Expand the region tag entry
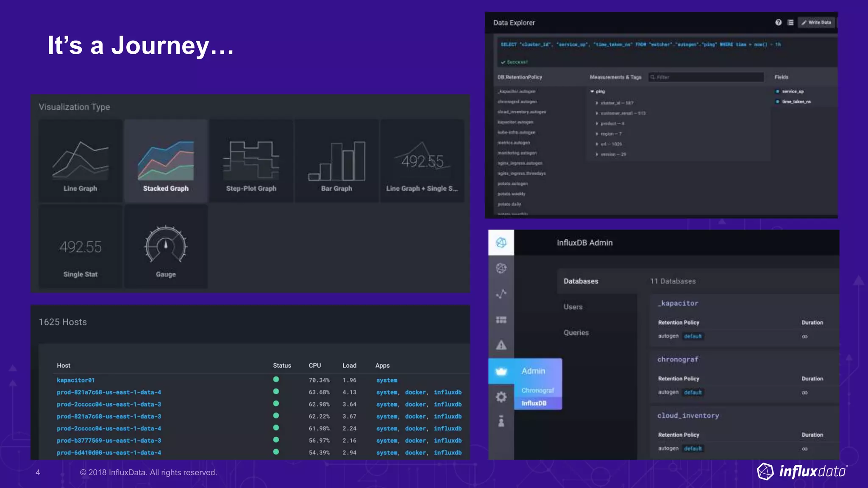The width and height of the screenshot is (868, 488). 597,134
